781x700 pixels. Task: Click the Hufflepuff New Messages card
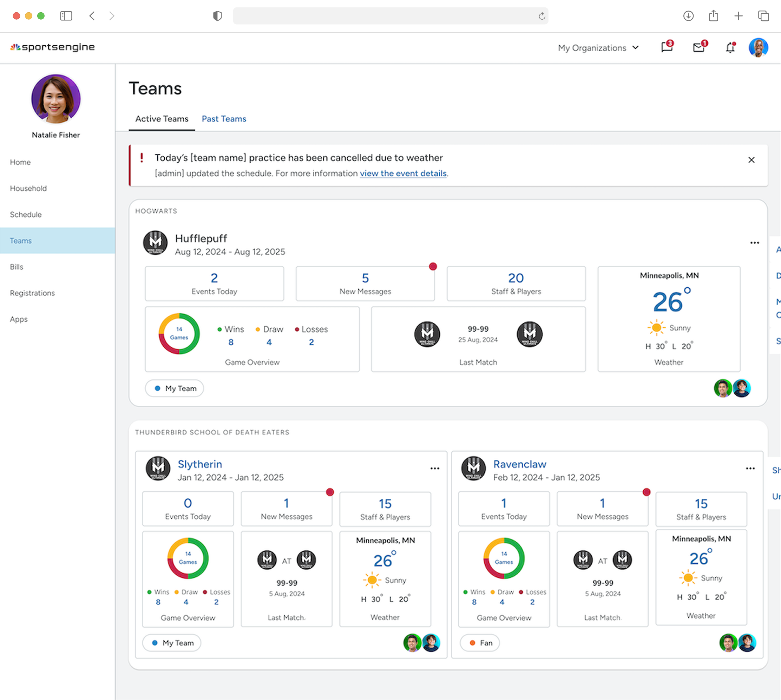tap(365, 284)
